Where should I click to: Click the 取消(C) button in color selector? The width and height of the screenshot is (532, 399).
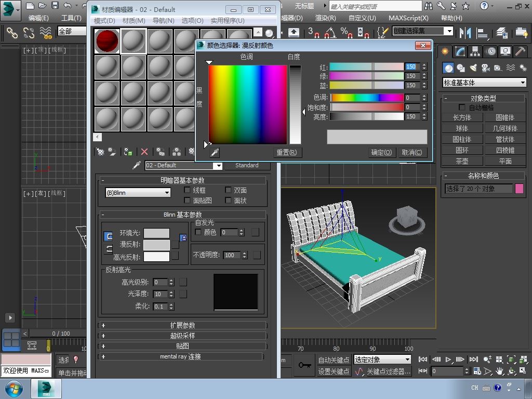tap(412, 152)
